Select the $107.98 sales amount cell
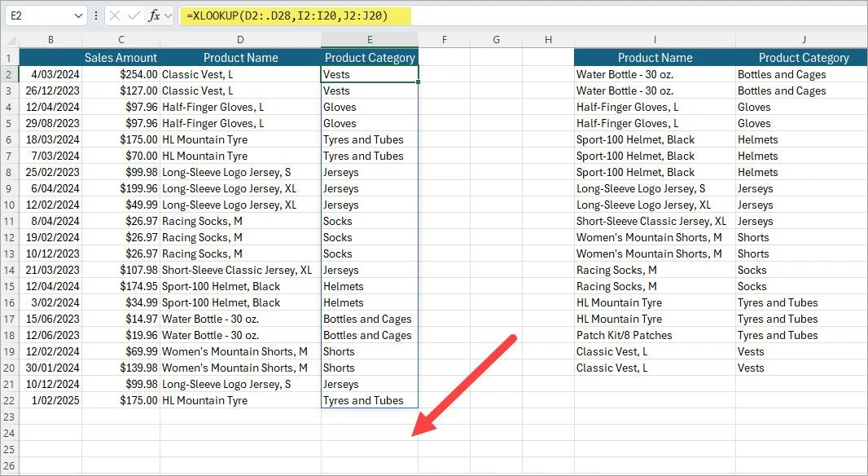The height and width of the screenshot is (476, 868). 121,270
